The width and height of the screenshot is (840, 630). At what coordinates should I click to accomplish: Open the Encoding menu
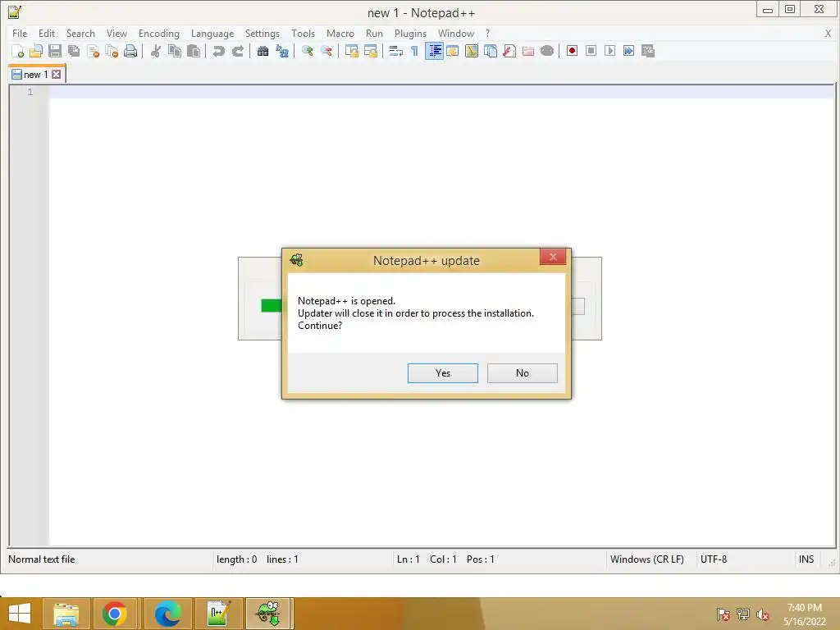point(158,33)
